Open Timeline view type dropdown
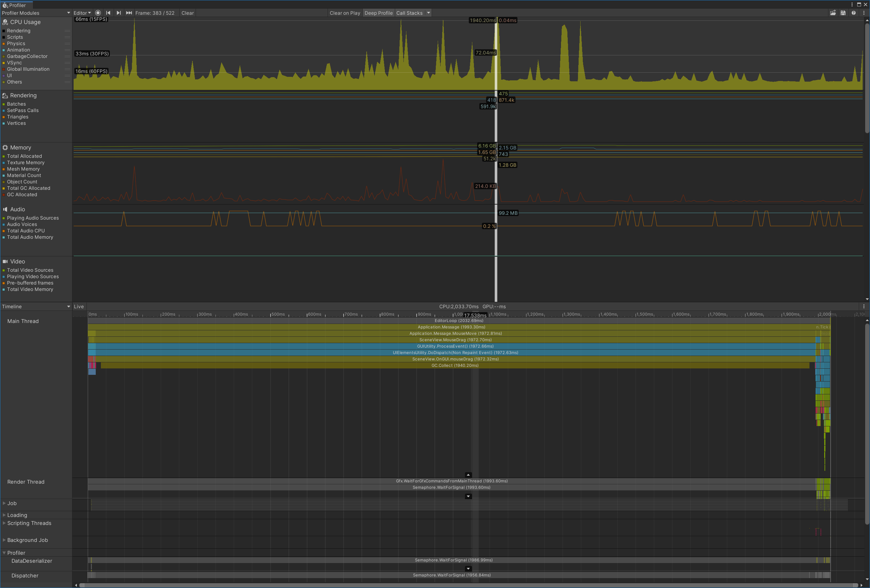The height and width of the screenshot is (588, 870). [36, 307]
